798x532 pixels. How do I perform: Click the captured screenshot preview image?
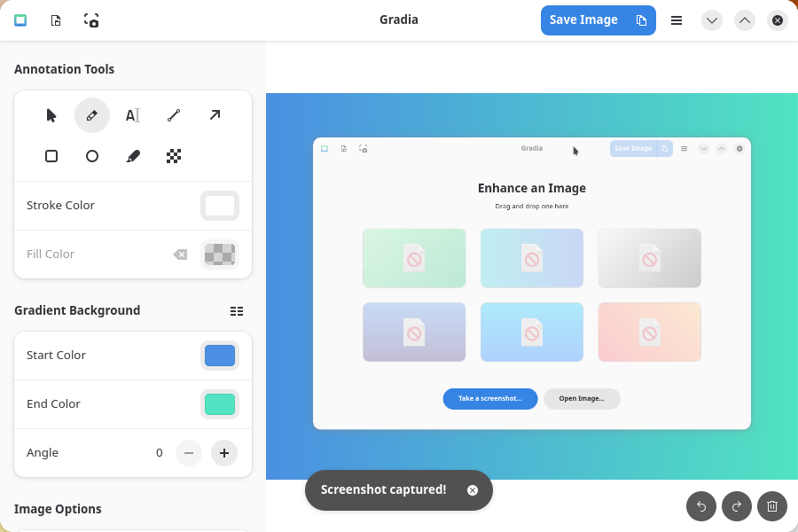(x=532, y=284)
